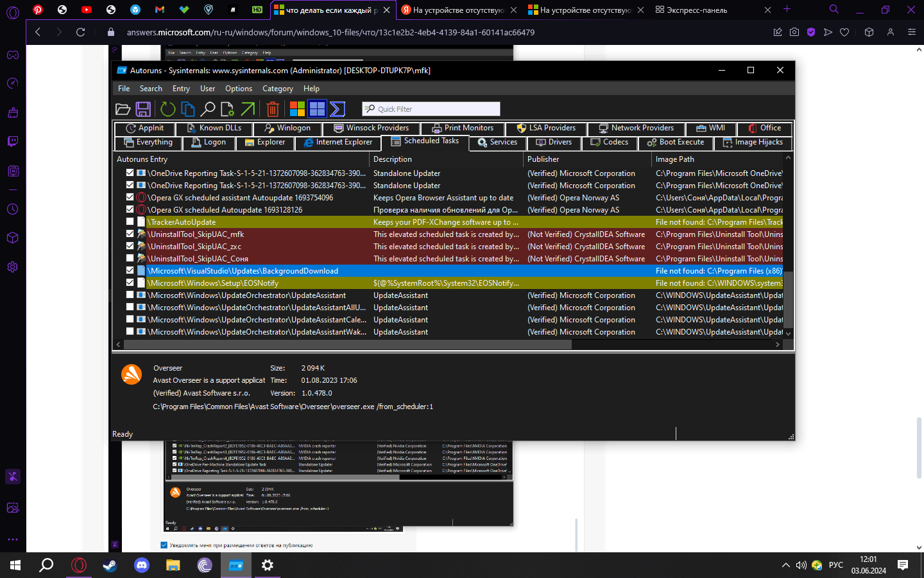The image size is (924, 578).
Task: Click the right arrow of Autoruns horizontal scrollbar
Action: [x=778, y=345]
